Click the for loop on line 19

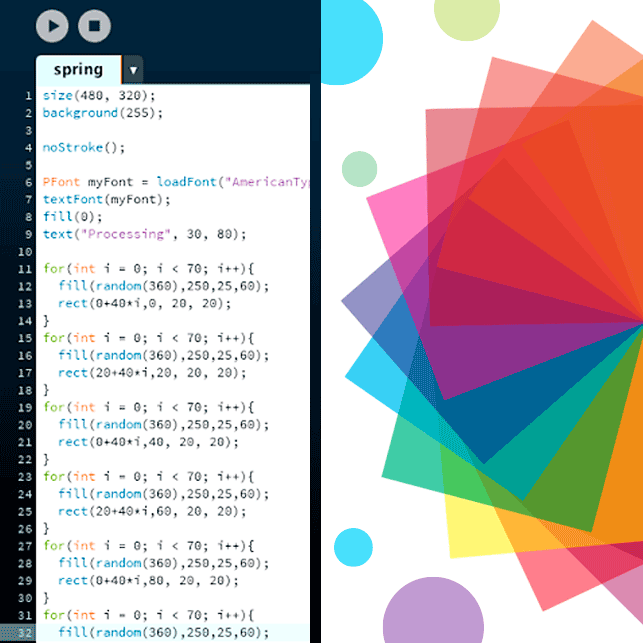pos(148,407)
